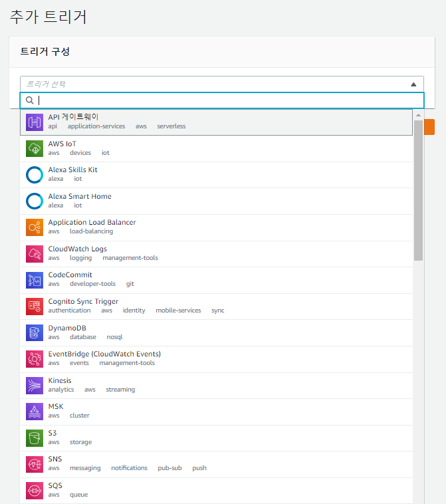Click the EventBridge service icon
This screenshot has height=504, width=446.
(35, 359)
